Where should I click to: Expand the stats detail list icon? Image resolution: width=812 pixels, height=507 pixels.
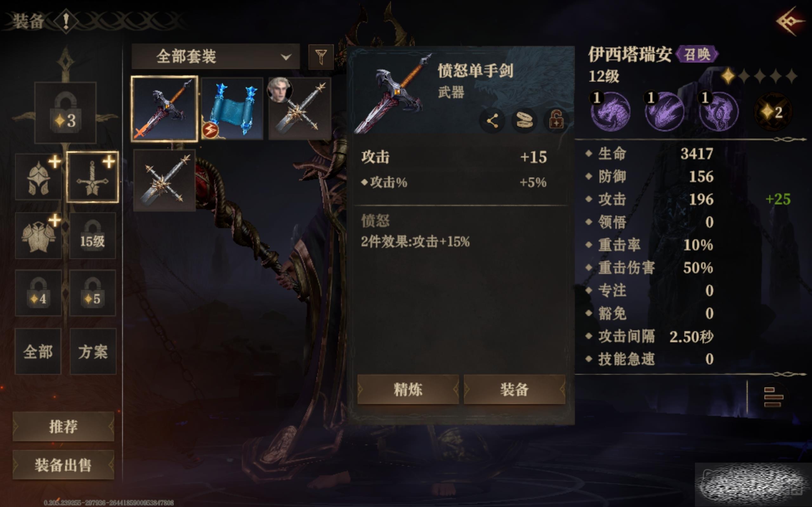[x=773, y=397]
